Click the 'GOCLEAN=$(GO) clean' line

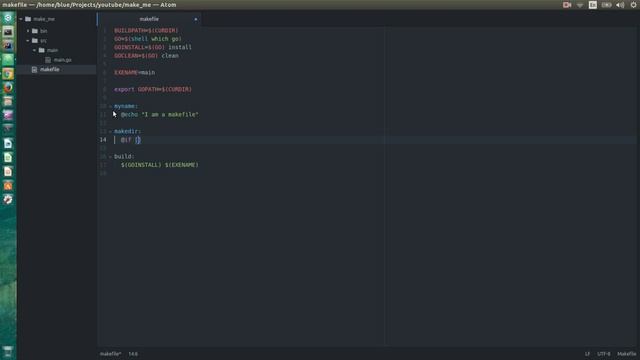point(146,56)
